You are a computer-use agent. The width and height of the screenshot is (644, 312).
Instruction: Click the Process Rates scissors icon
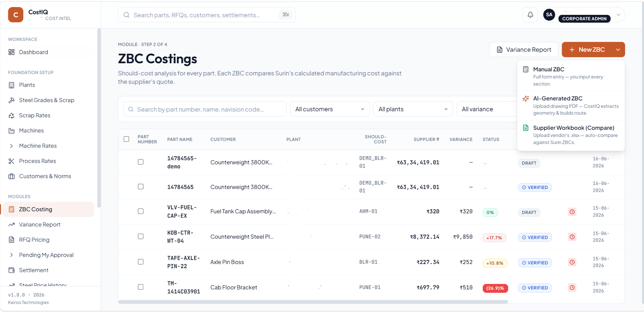pos(11,161)
